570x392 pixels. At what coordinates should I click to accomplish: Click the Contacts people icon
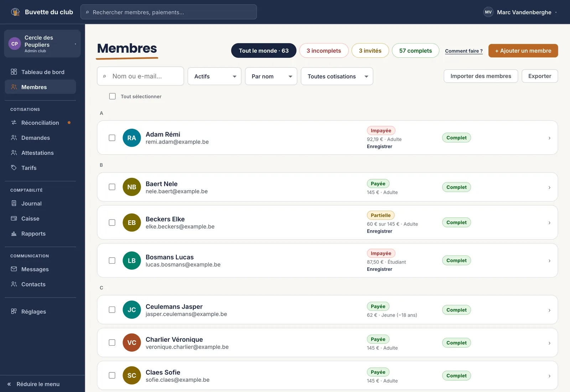point(14,284)
